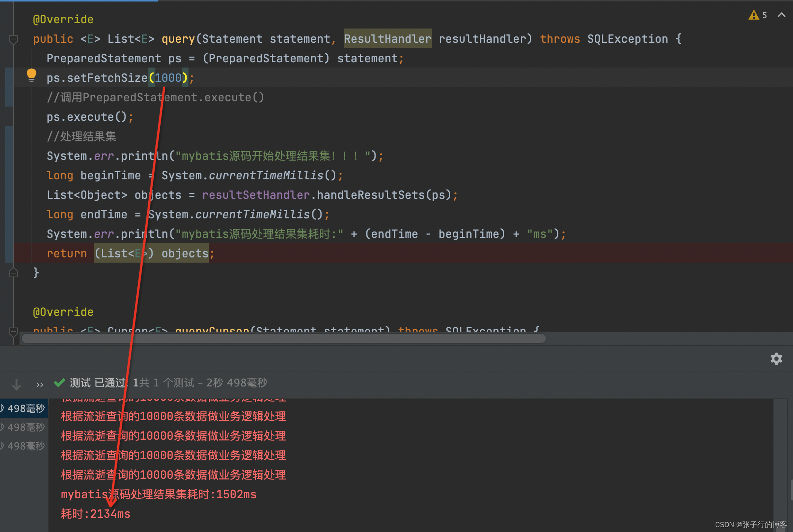Click the first @Override annotation
This screenshot has width=793, height=532.
(63, 19)
